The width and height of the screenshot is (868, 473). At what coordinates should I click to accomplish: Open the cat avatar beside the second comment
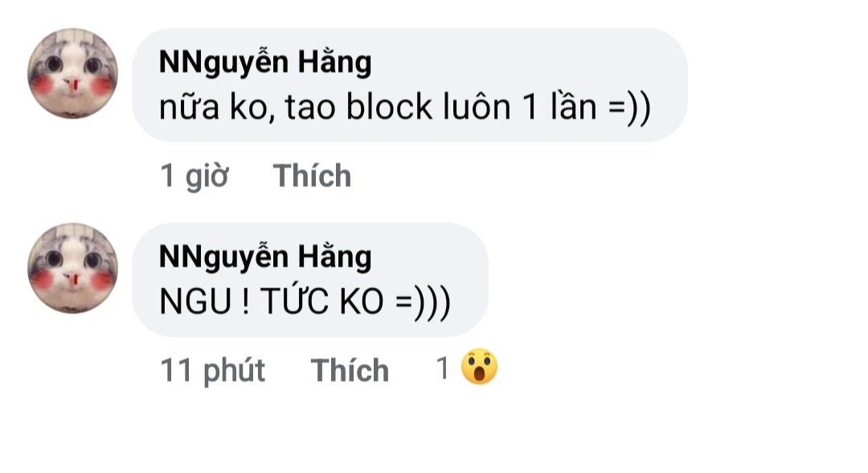pyautogui.click(x=72, y=268)
